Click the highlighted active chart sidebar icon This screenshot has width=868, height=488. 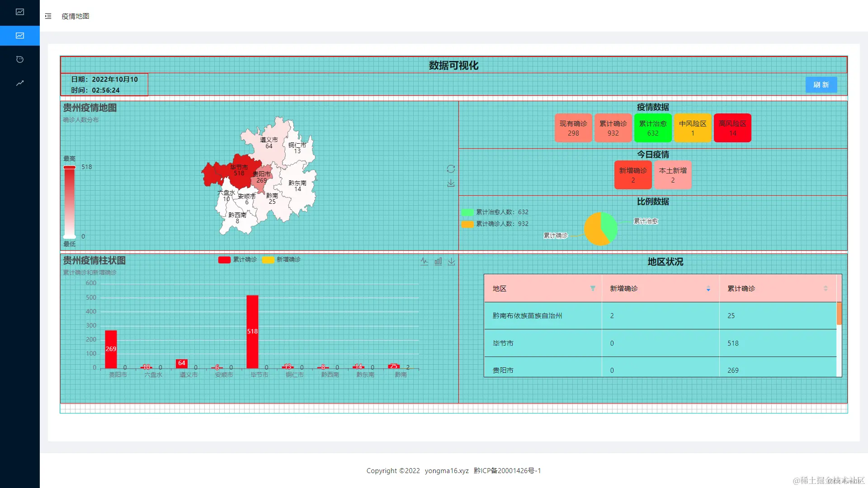(x=20, y=36)
